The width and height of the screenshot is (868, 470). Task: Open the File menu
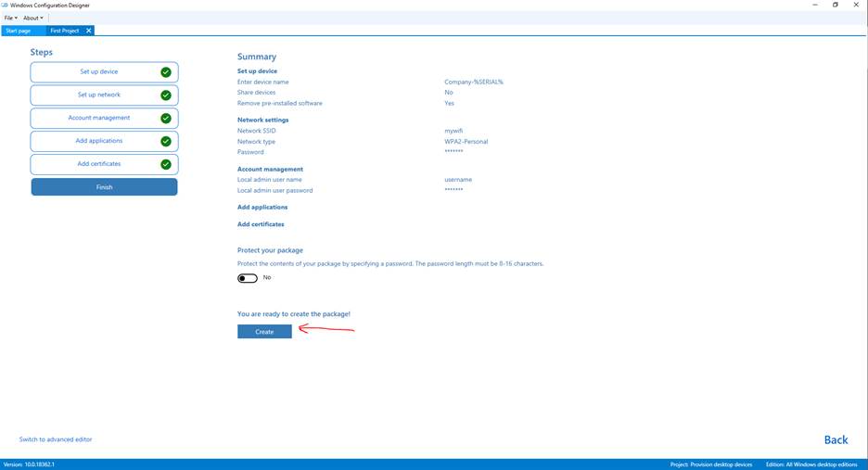(10, 18)
